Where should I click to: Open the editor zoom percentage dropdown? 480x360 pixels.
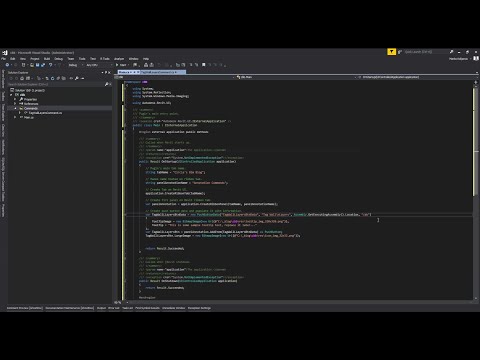click(x=119, y=302)
